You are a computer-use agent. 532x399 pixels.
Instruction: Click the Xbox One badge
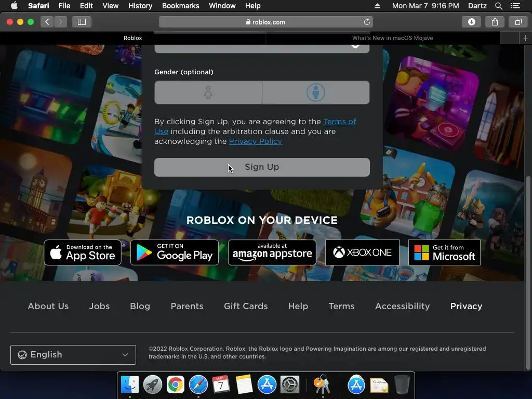point(362,253)
